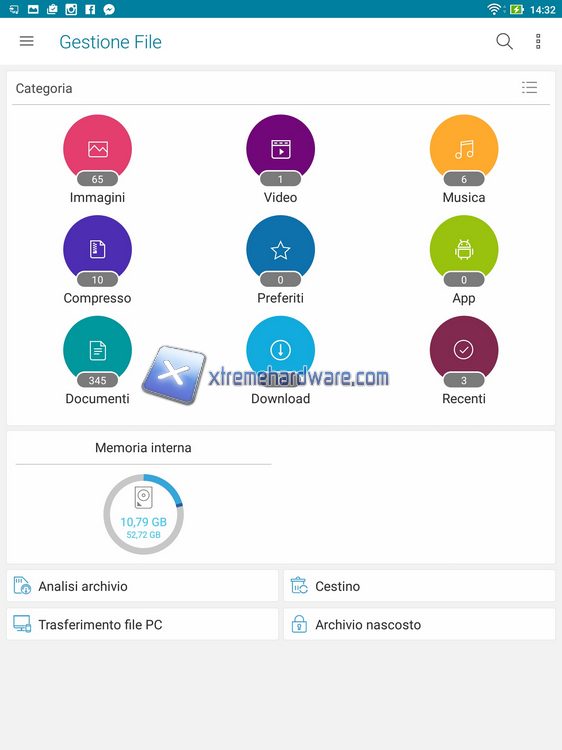Open the hamburger navigation menu
The width and height of the screenshot is (562, 750).
[x=27, y=42]
